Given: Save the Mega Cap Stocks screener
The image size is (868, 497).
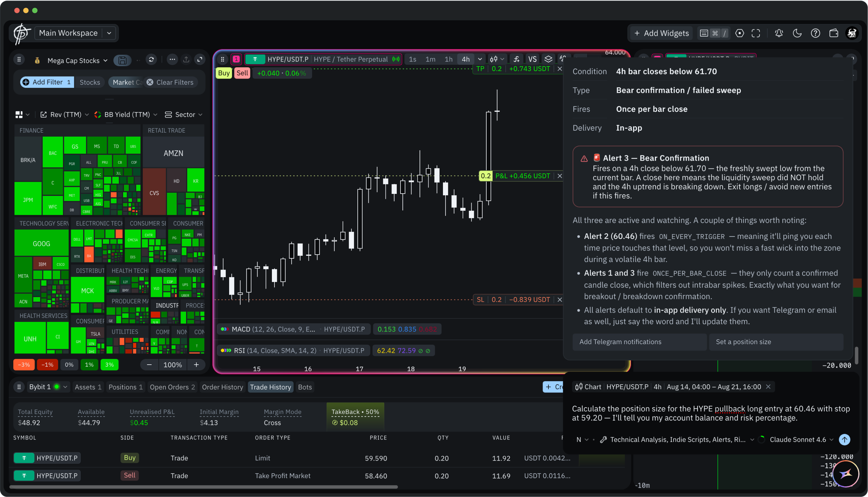Looking at the screenshot, I should coord(122,60).
